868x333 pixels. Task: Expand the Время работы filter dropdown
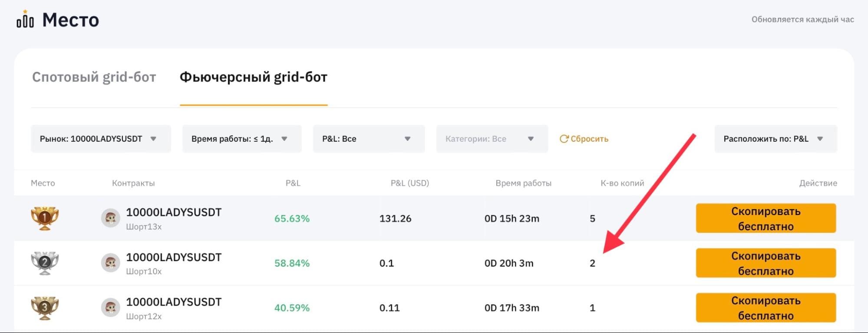[242, 139]
